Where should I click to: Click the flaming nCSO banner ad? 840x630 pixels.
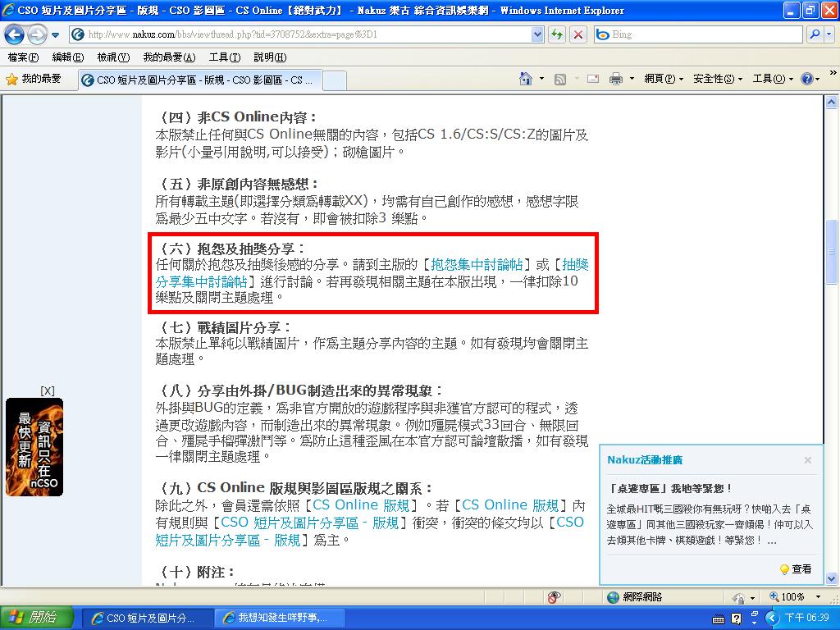[x=34, y=447]
